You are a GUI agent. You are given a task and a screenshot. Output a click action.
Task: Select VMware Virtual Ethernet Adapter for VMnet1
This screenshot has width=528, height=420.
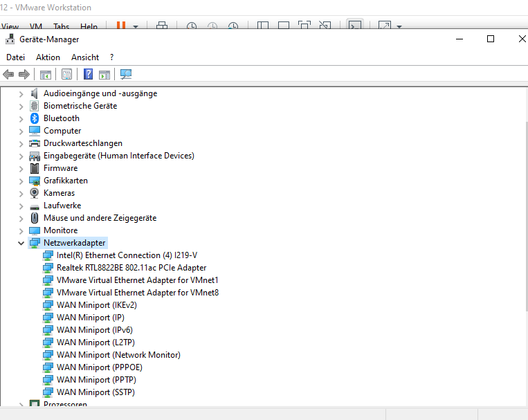pyautogui.click(x=138, y=280)
